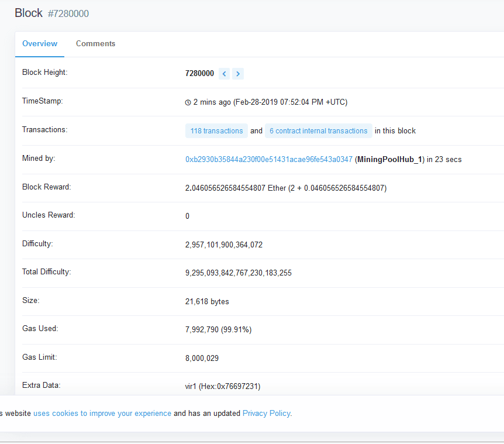Go to the next block using the right chevron
This screenshot has width=504, height=444.
coord(237,74)
